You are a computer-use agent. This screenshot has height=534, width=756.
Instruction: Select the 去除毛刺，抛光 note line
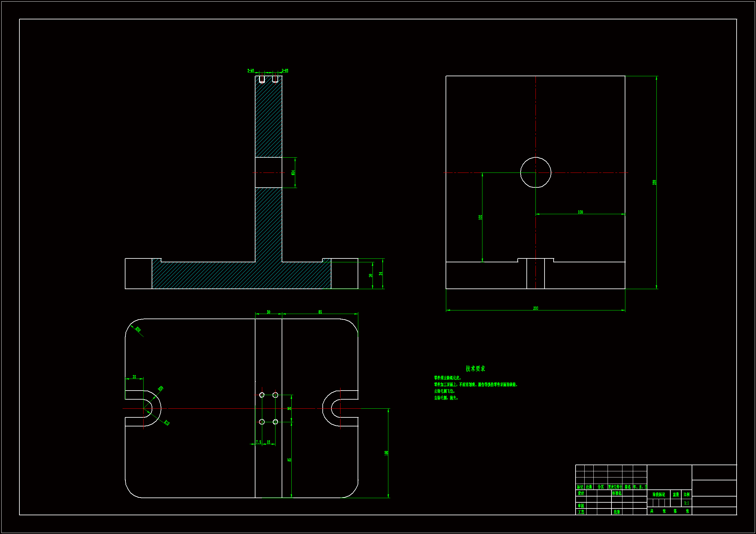point(446,398)
